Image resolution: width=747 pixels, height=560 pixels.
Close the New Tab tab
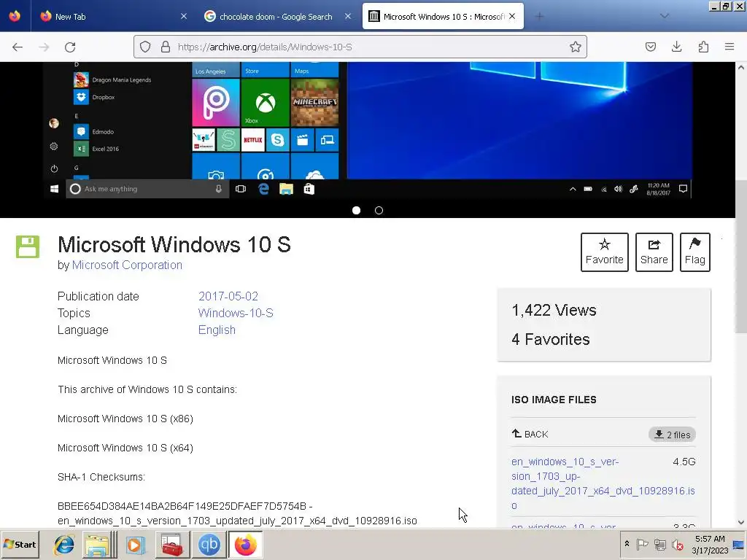click(184, 16)
